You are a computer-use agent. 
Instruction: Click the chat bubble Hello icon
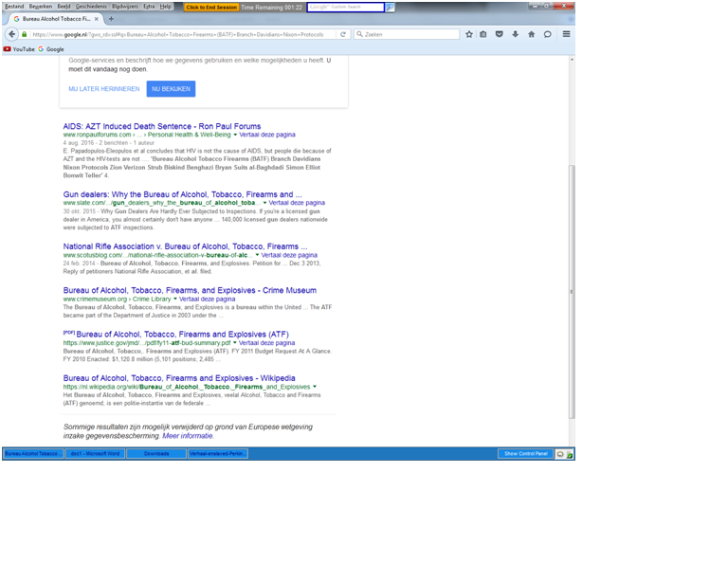coord(547,34)
